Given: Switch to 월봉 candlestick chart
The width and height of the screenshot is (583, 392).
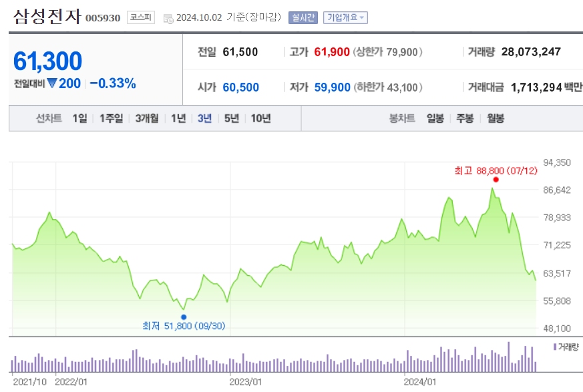Looking at the screenshot, I should click(496, 118).
